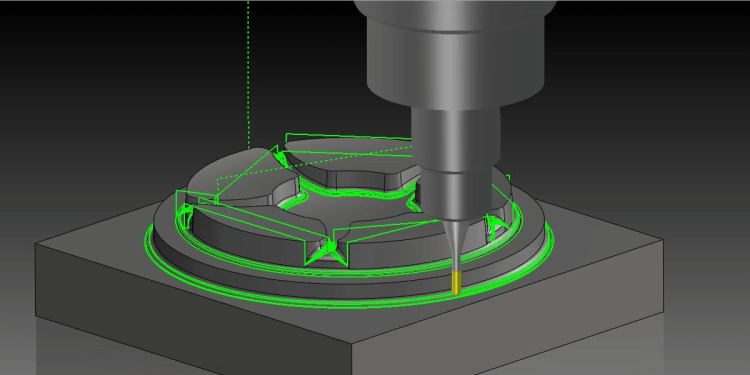Select the central star-shaped pocket floor
This screenshot has width=750, height=375.
click(349, 207)
